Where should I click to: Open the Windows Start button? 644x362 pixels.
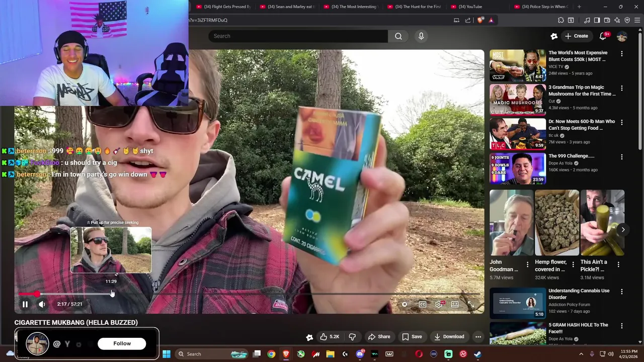(167, 354)
